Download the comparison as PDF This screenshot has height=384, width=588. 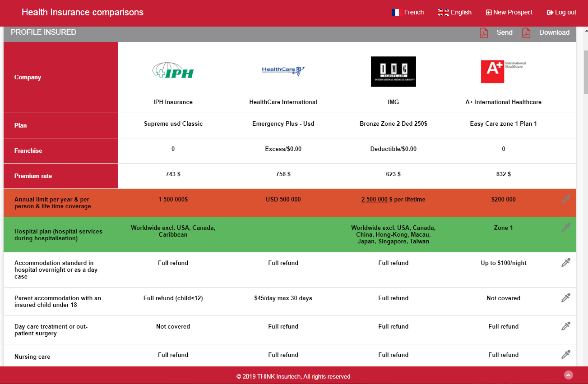coord(554,32)
